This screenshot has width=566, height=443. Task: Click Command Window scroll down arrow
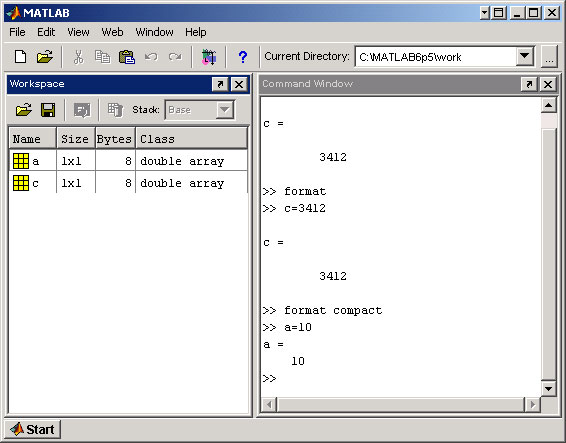tap(549, 388)
